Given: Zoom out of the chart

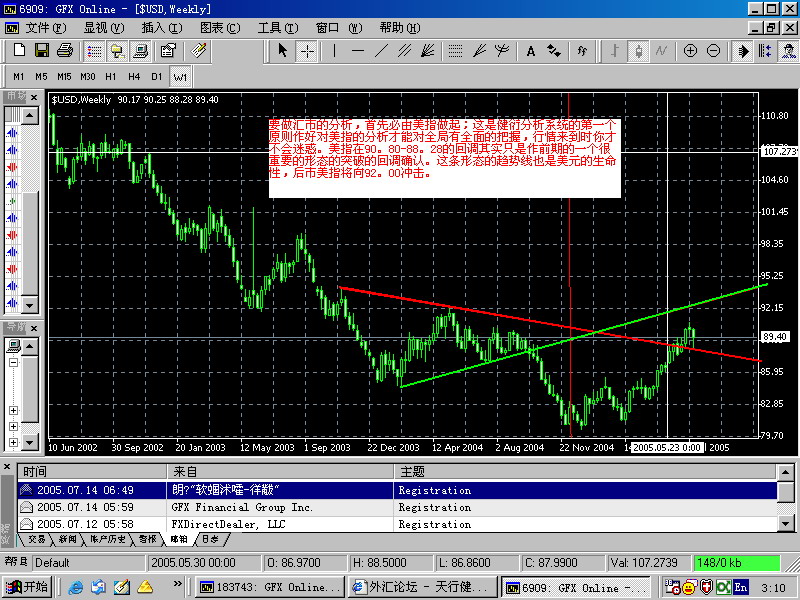Looking at the screenshot, I should click(713, 51).
